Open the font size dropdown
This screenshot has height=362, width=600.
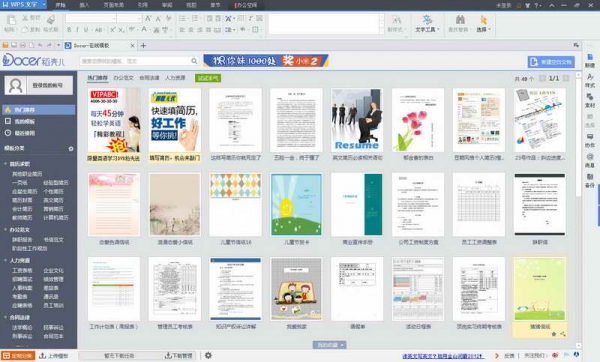click(139, 18)
